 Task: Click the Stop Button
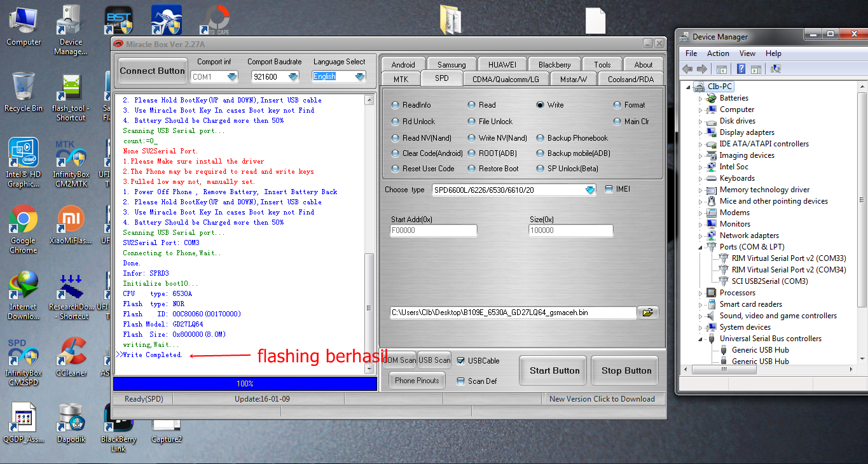pos(626,370)
